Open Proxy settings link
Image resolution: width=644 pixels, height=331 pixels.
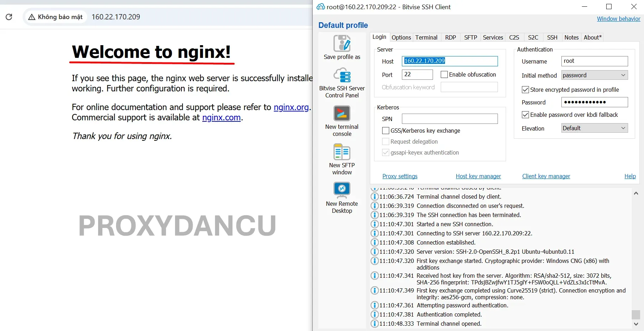[400, 176]
